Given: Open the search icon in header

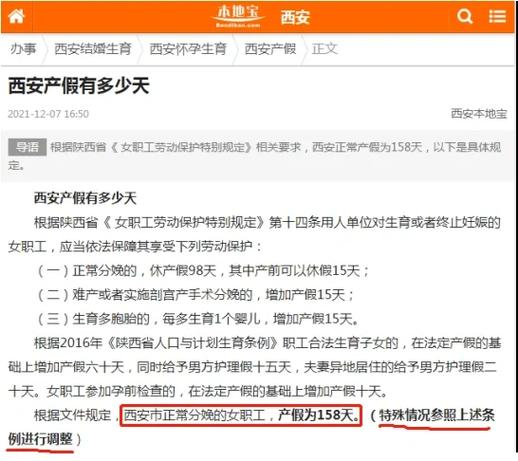Looking at the screenshot, I should [464, 16].
